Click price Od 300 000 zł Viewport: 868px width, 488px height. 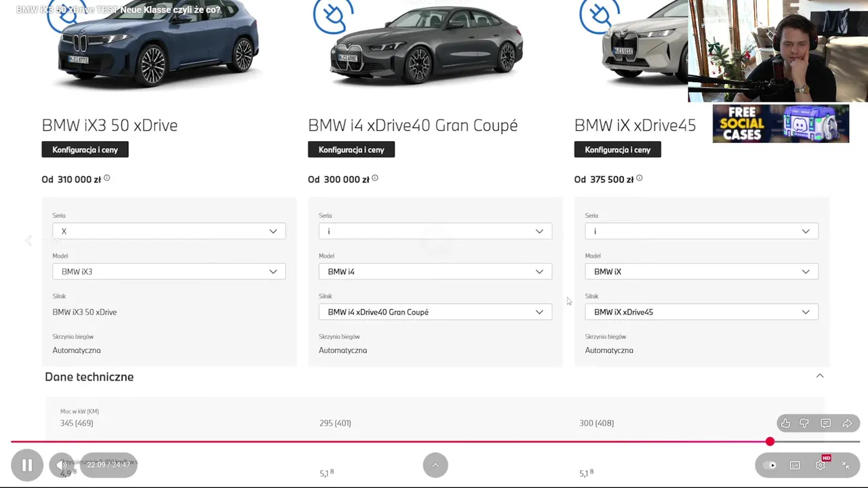(x=338, y=180)
